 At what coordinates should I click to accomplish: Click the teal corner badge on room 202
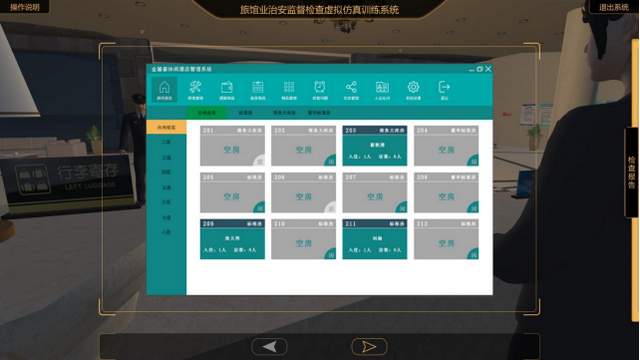331,161
